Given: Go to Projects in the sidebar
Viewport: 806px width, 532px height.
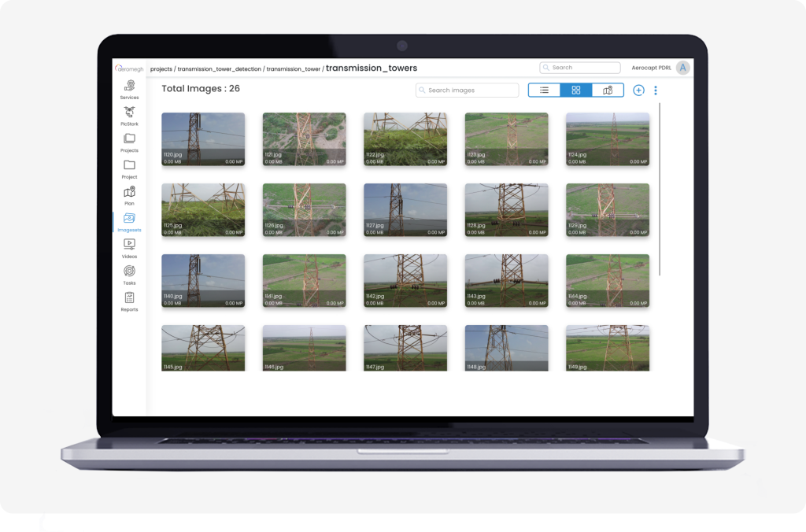Looking at the screenshot, I should (x=129, y=142).
